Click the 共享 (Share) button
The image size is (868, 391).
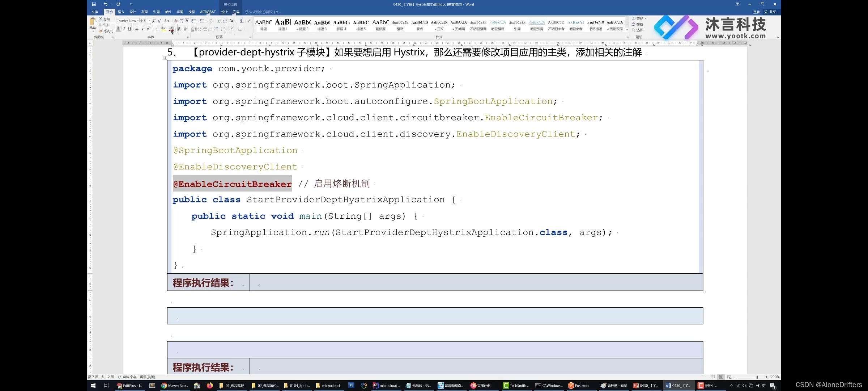(x=770, y=12)
